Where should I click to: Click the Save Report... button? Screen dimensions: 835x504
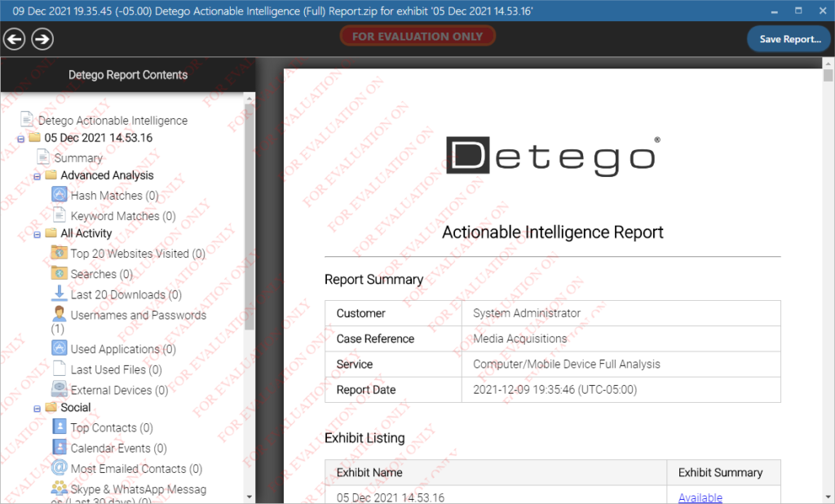pos(789,39)
